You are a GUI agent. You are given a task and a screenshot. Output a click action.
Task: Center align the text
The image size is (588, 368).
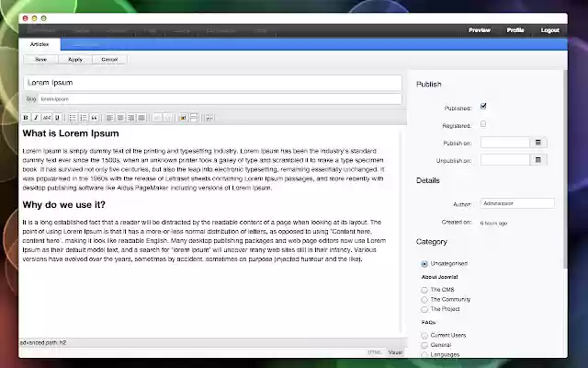(x=120, y=118)
